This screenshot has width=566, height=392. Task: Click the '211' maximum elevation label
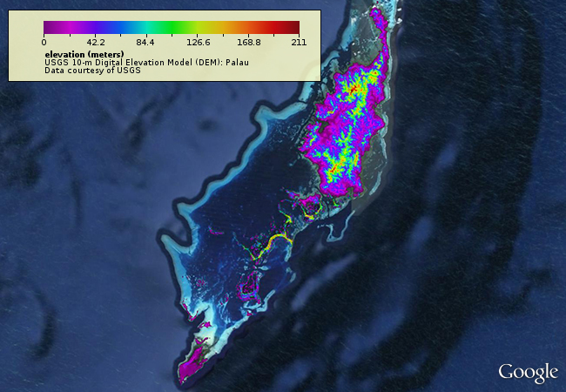(x=299, y=43)
